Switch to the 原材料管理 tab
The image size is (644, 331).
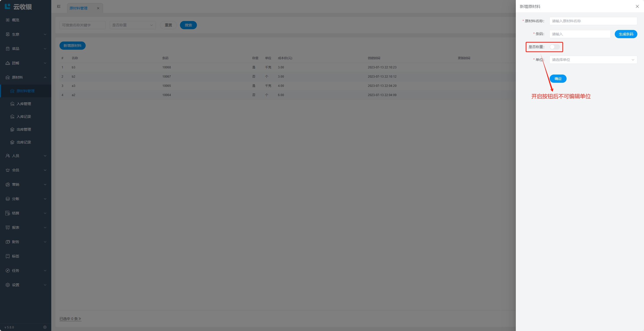tap(78, 8)
